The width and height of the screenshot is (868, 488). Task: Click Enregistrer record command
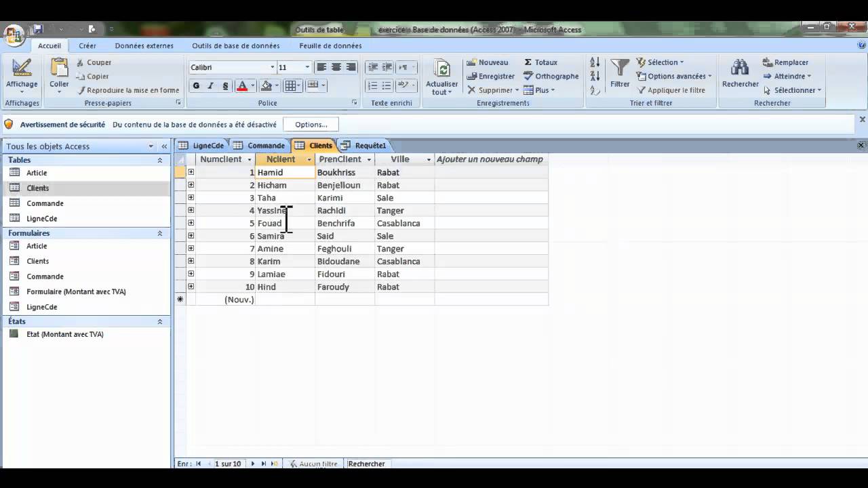tap(490, 77)
